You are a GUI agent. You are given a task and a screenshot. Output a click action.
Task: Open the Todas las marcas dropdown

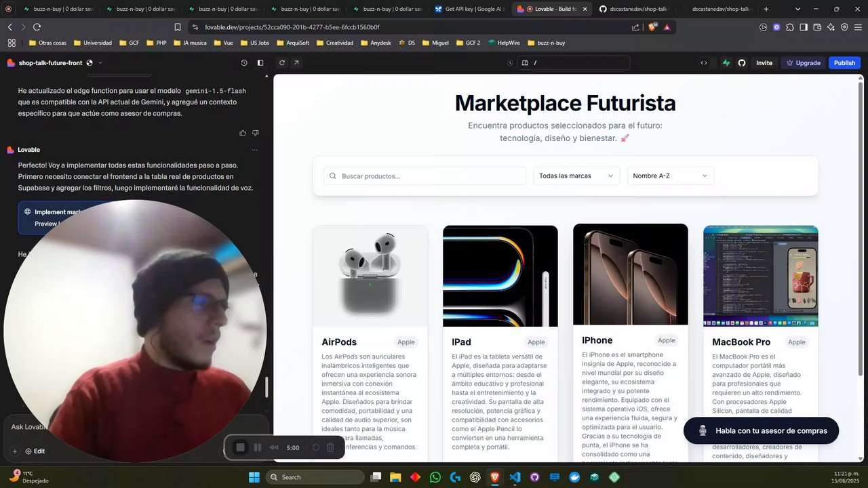tap(576, 176)
